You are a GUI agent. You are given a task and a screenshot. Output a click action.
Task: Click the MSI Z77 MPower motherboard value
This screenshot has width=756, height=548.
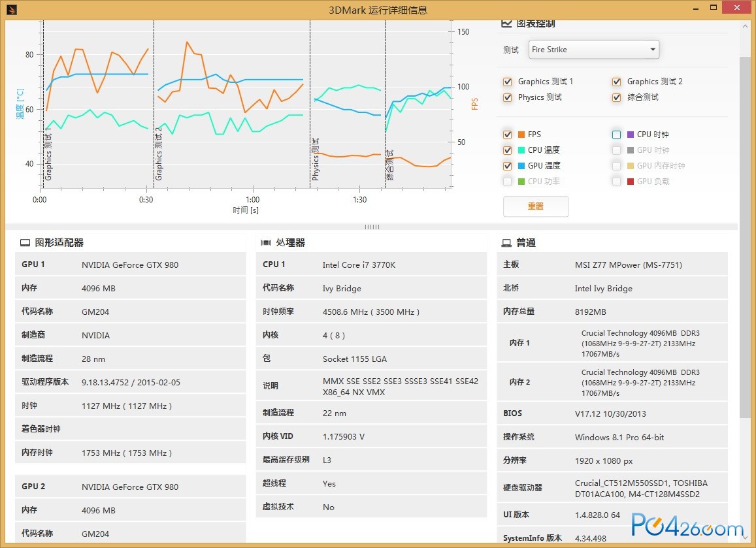pyautogui.click(x=628, y=265)
